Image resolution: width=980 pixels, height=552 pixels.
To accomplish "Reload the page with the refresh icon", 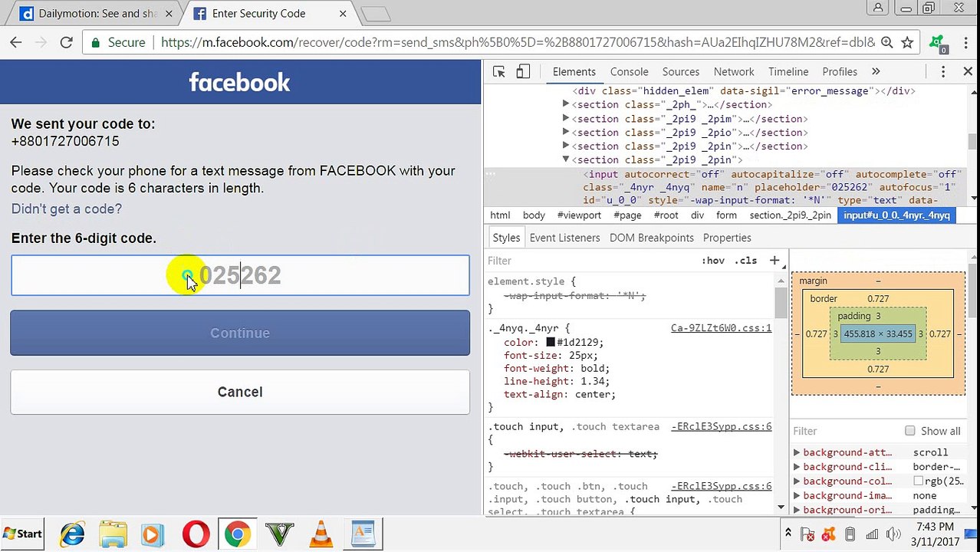I will [x=67, y=43].
